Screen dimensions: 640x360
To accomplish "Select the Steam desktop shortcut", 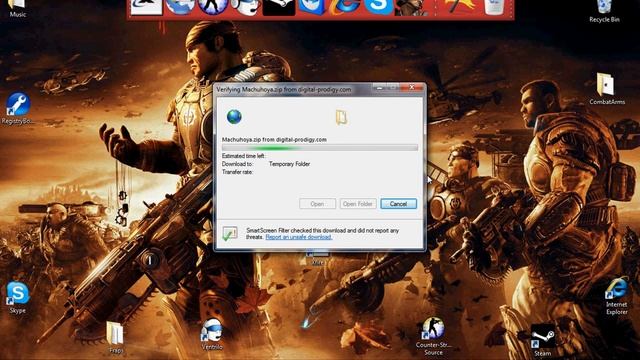I will (x=542, y=341).
